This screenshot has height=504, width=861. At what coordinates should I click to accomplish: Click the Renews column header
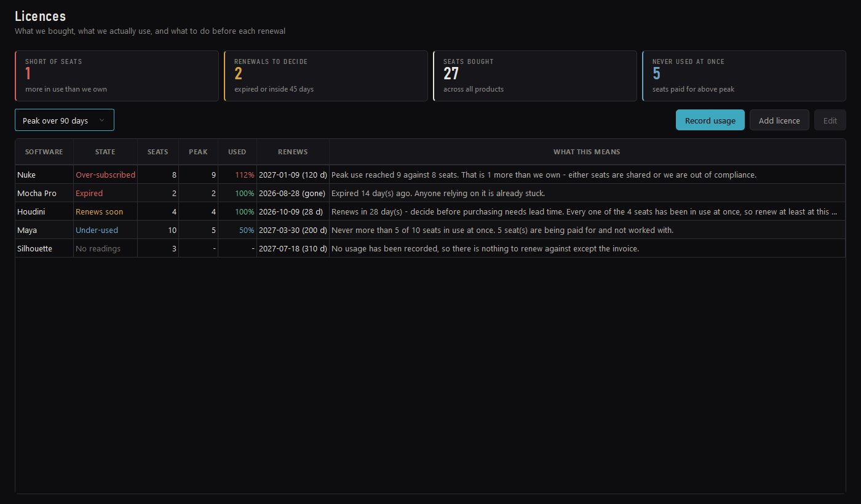click(293, 152)
